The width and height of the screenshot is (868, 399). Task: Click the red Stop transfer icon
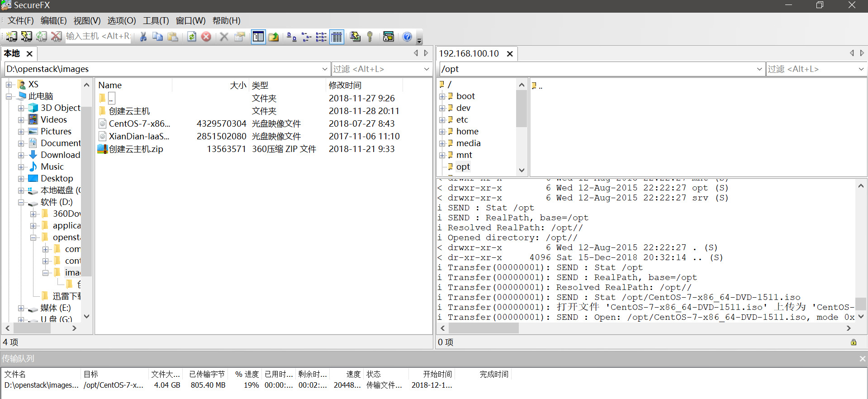(x=206, y=37)
